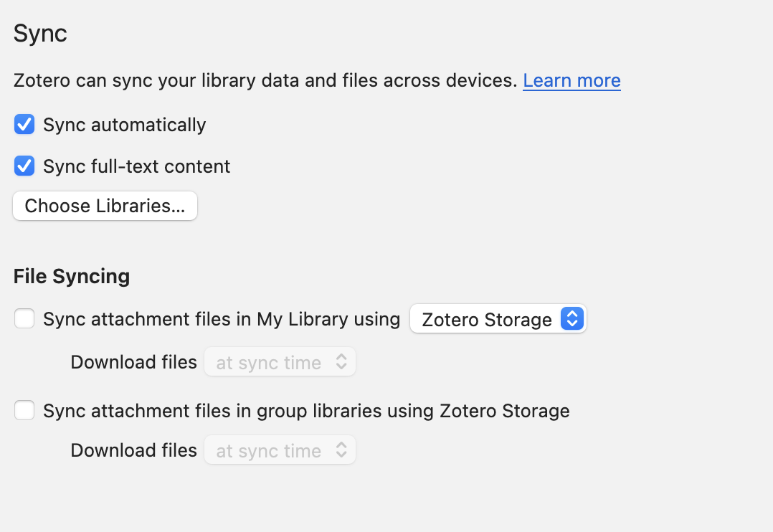Click the group libraries Zotero Storage label text
Screen dimensions: 773x532
tap(306, 411)
